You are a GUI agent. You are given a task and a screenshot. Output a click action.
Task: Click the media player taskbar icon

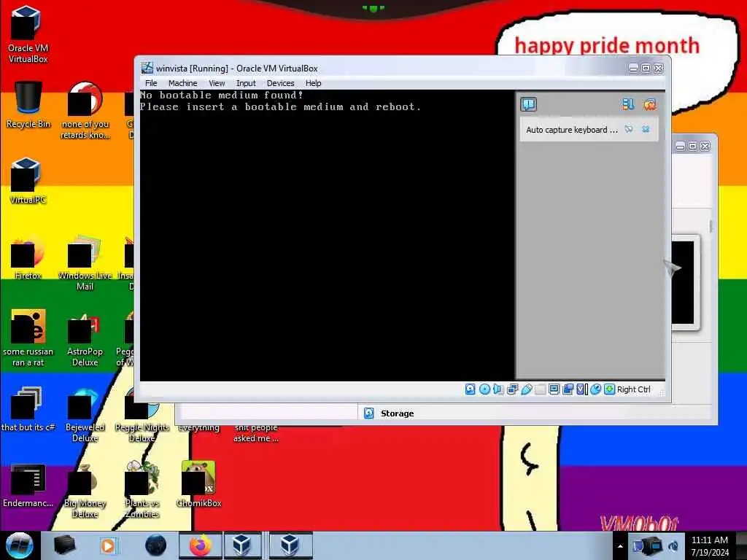pos(108,545)
